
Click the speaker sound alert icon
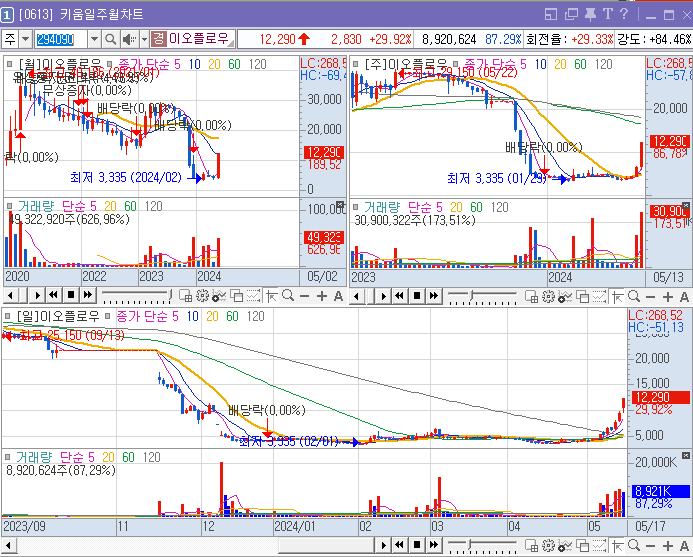129,39
